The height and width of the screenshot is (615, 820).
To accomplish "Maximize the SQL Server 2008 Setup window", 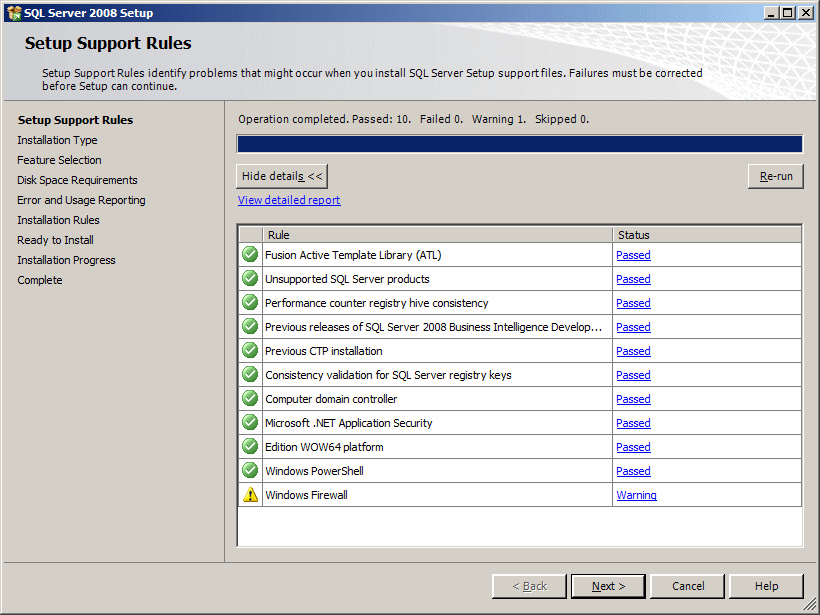I will click(789, 13).
